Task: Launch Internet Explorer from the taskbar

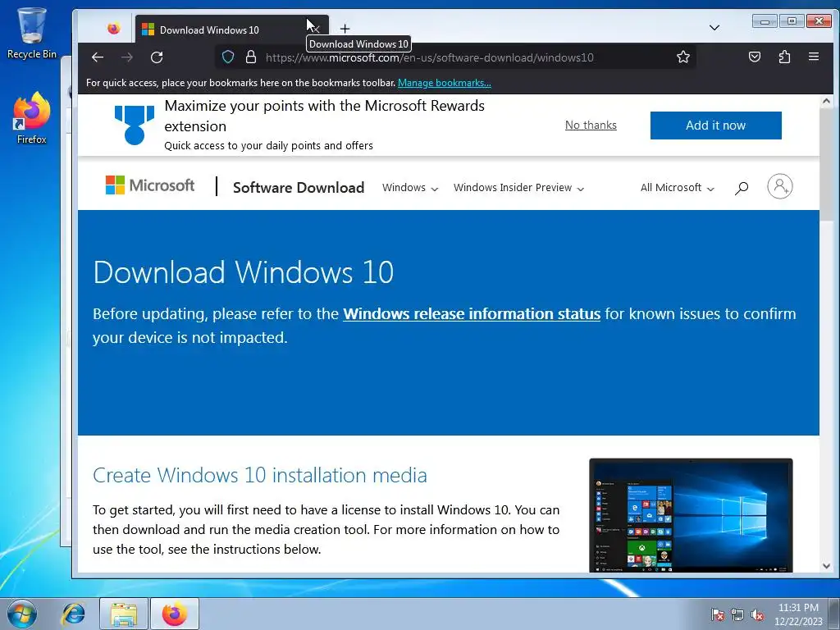Action: (73, 614)
